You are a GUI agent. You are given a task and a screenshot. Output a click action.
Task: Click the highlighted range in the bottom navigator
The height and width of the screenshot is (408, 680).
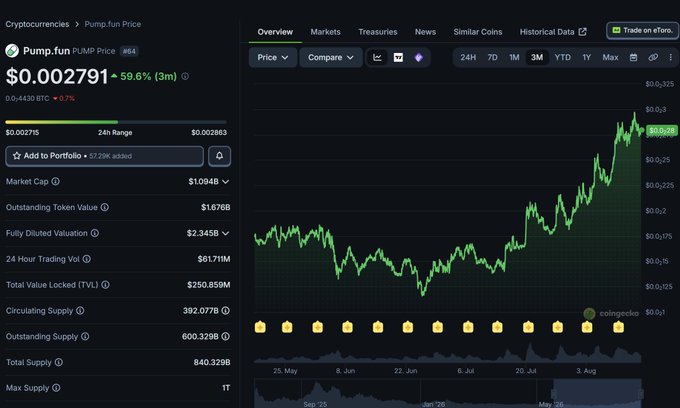point(597,393)
